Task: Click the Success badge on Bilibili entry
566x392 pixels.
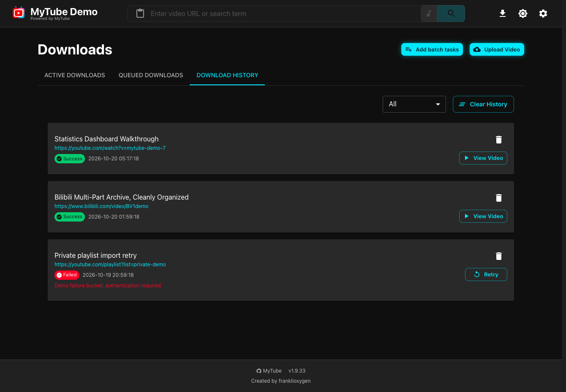Action: (70, 217)
